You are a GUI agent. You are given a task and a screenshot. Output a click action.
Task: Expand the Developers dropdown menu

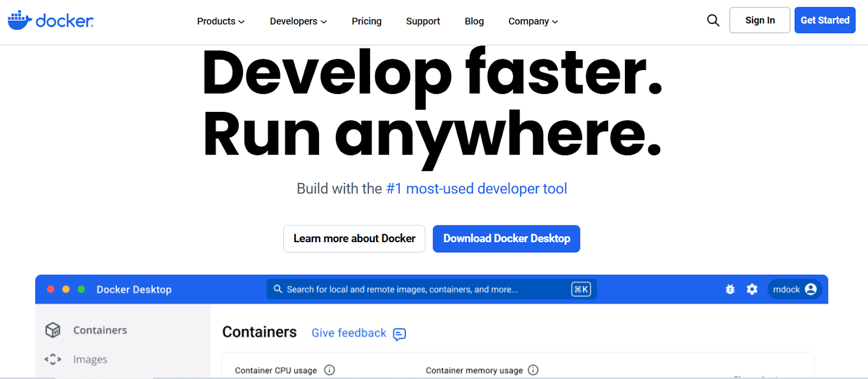(x=298, y=21)
